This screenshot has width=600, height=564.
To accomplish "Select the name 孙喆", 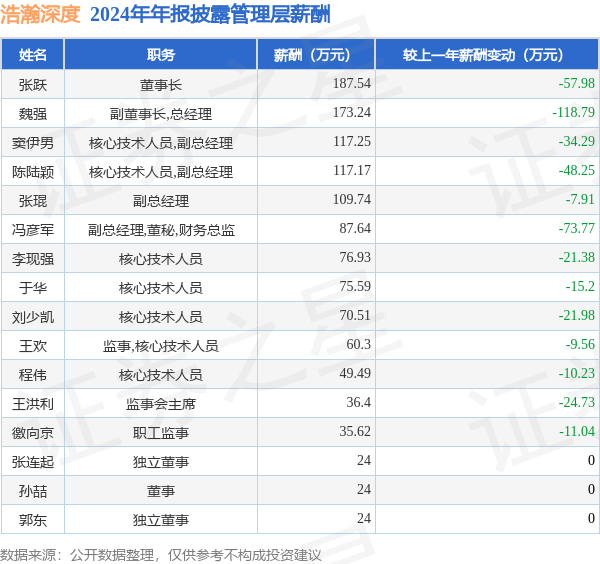I will (33, 491).
